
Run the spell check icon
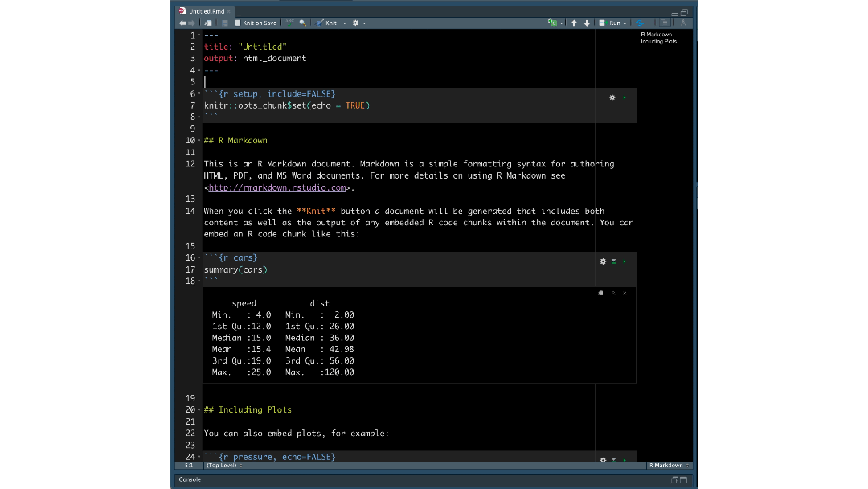pyautogui.click(x=290, y=23)
